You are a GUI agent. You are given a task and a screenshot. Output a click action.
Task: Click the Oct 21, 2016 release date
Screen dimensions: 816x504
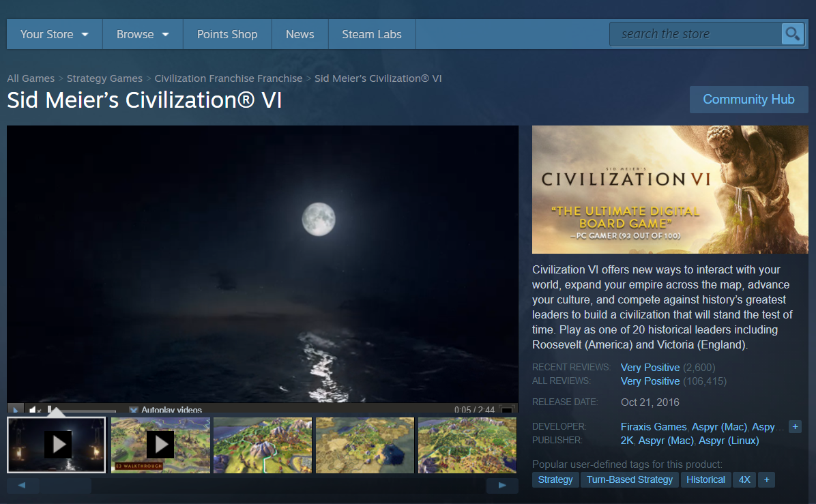click(x=650, y=402)
